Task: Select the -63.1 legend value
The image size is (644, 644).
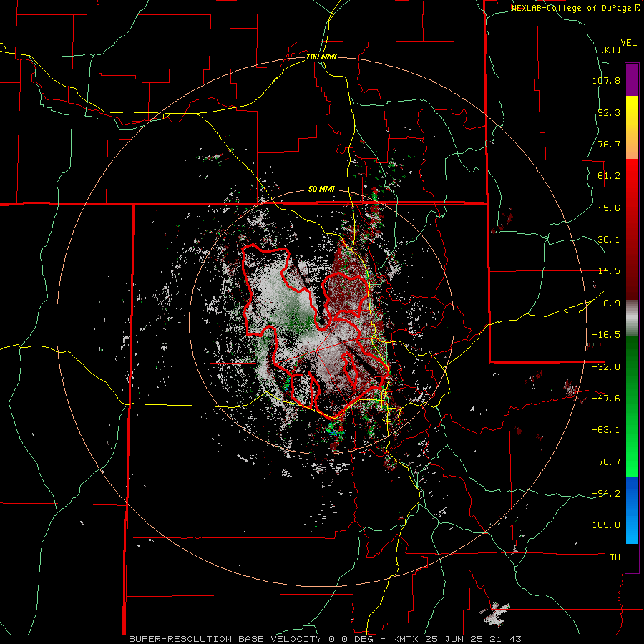Action: click(606, 430)
